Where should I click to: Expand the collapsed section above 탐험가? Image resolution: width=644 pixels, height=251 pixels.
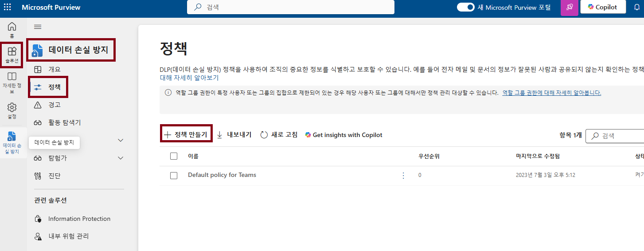tap(121, 140)
